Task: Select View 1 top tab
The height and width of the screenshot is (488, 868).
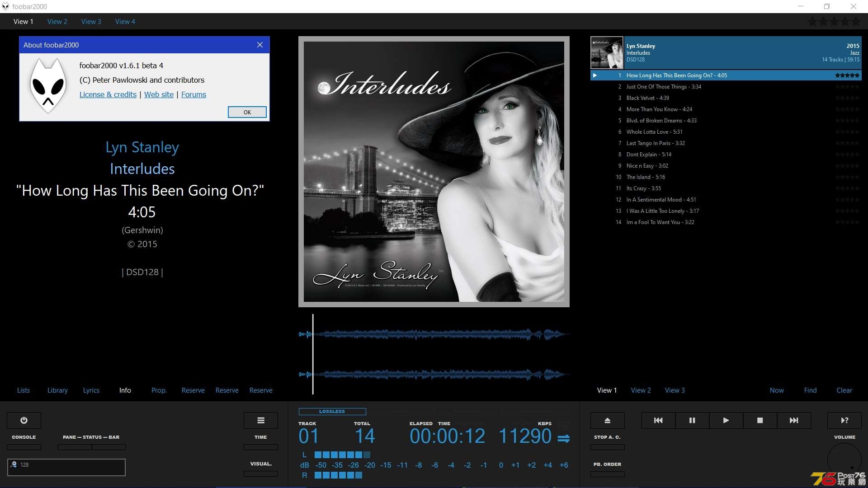Action: coord(24,21)
